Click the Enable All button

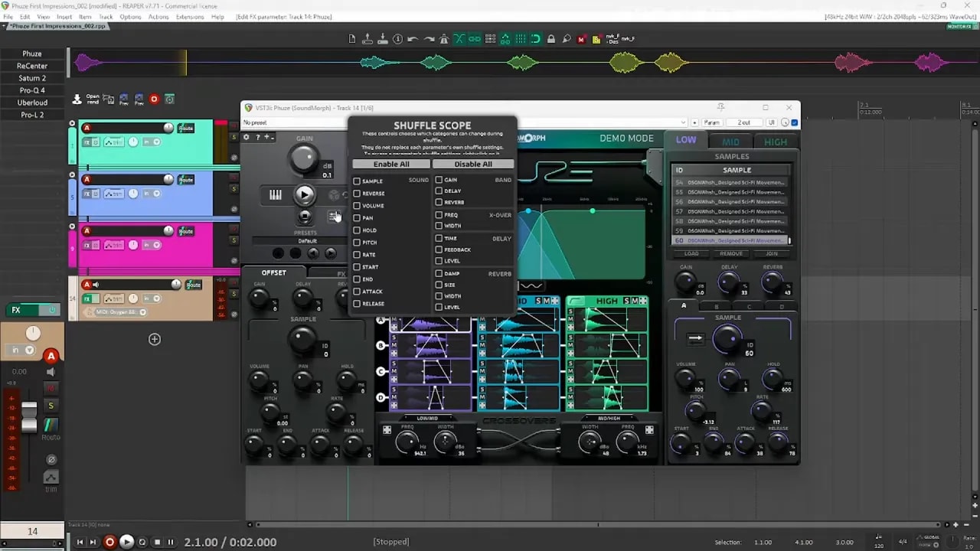pos(391,164)
